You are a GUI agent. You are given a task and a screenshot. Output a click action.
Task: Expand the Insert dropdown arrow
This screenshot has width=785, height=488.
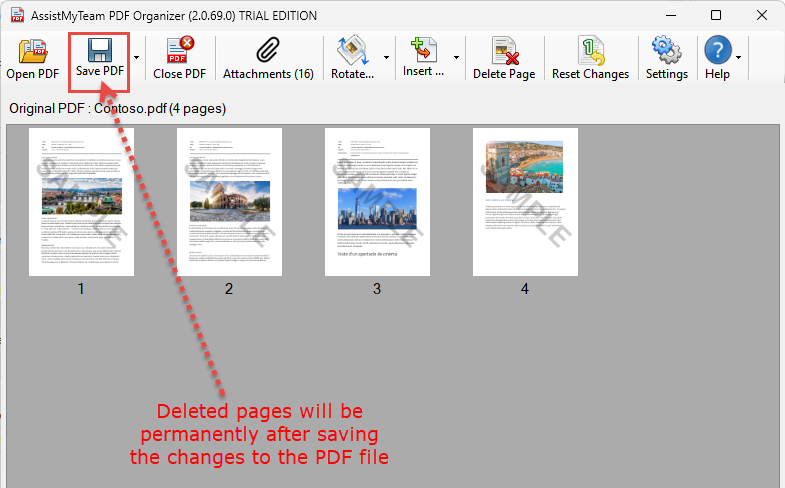[x=457, y=59]
